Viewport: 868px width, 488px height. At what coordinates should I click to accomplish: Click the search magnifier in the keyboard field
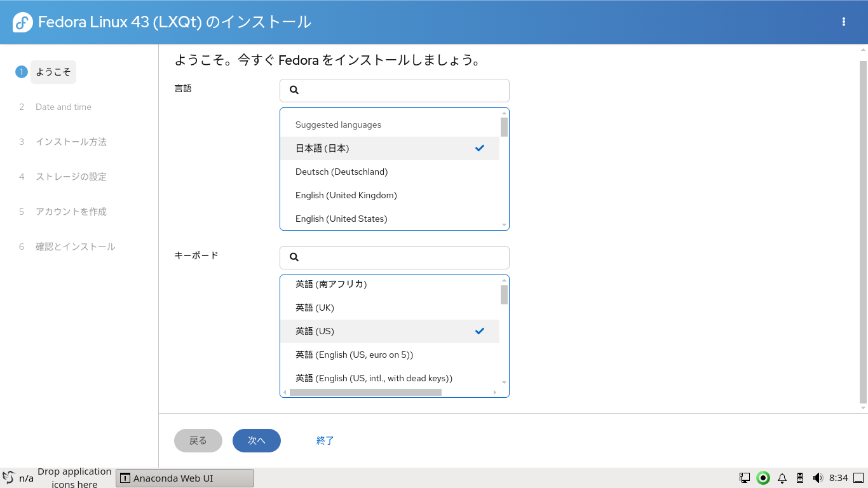[294, 257]
